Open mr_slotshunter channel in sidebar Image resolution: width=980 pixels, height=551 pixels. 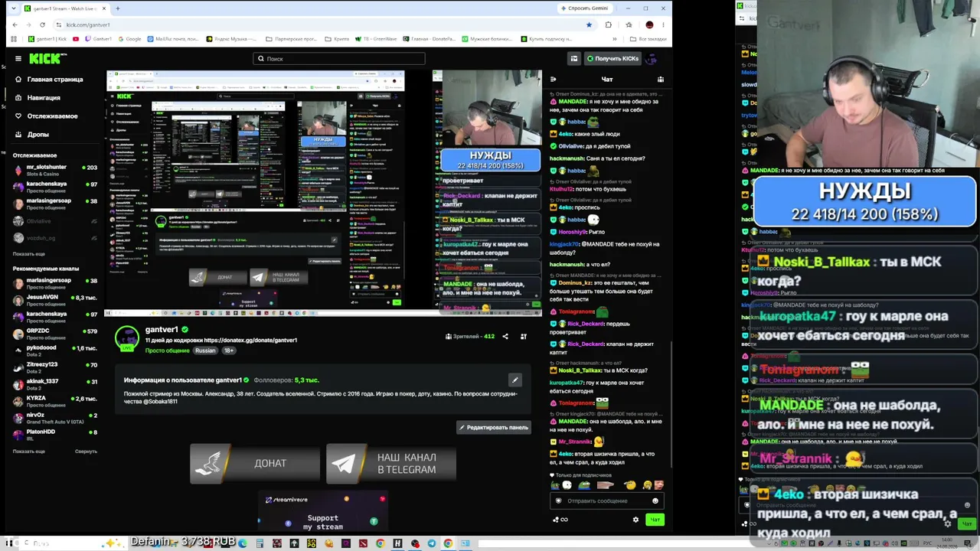coord(55,170)
